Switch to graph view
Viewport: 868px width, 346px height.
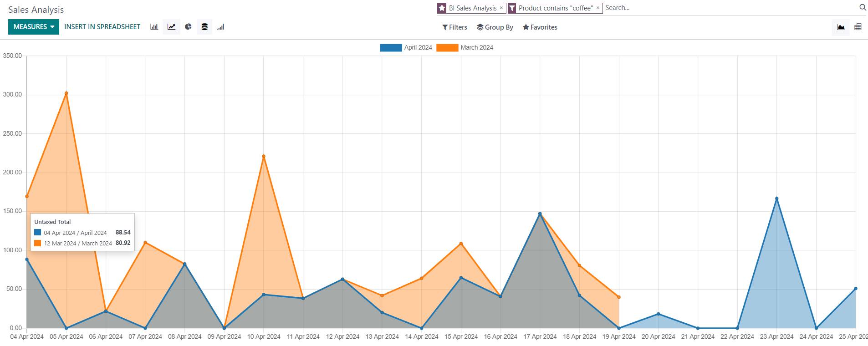coord(841,27)
